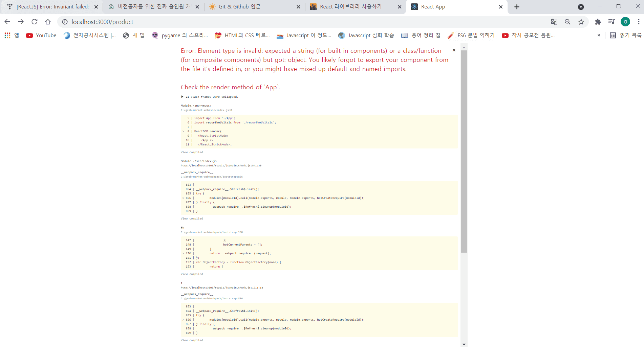Viewport: 644px width, 347px height.
Task: Dismiss the React error overlay
Action: click(454, 50)
